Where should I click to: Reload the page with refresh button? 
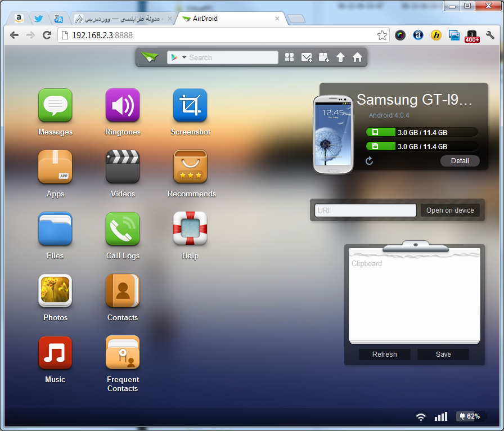coord(47,35)
